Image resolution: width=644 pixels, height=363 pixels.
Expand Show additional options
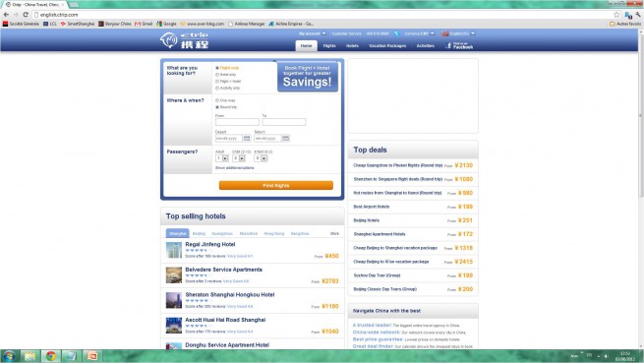point(235,168)
